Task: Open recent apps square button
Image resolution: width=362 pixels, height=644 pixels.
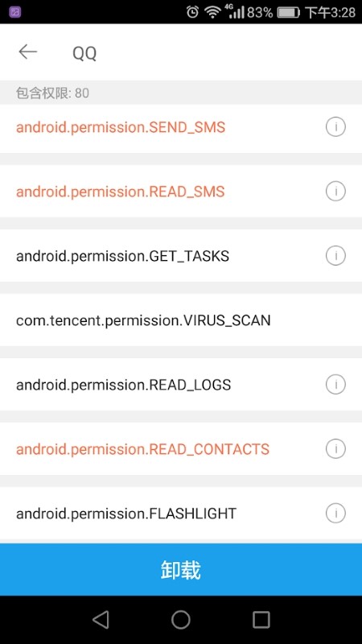Action: point(261,619)
